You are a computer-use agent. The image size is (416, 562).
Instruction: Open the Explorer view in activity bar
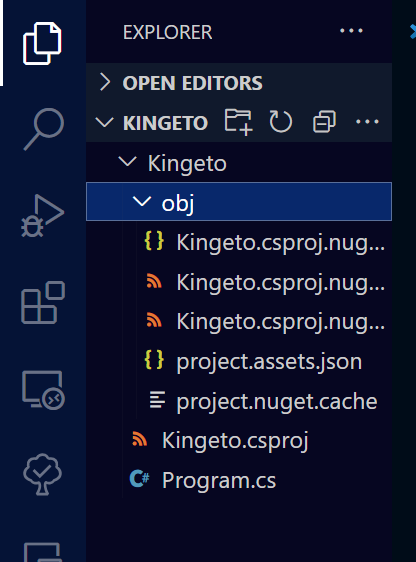pyautogui.click(x=42, y=43)
